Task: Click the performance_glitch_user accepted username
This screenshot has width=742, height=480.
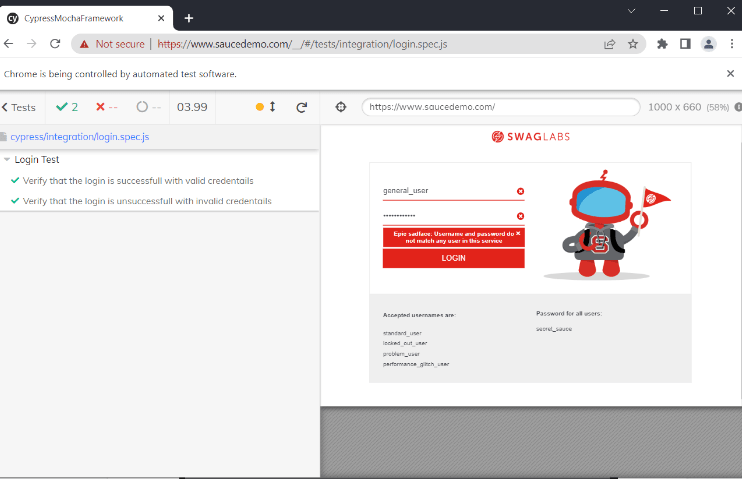Action: click(x=416, y=364)
